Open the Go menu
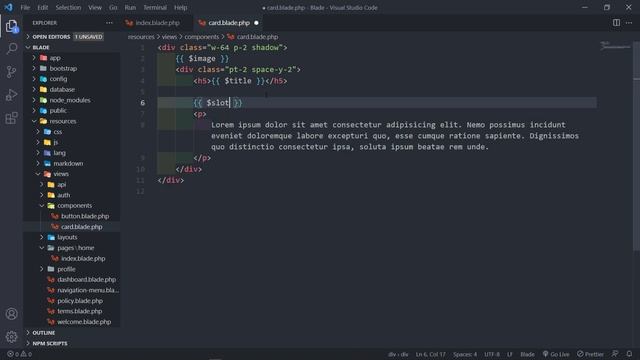Viewport: 640px width, 360px height. (x=113, y=7)
